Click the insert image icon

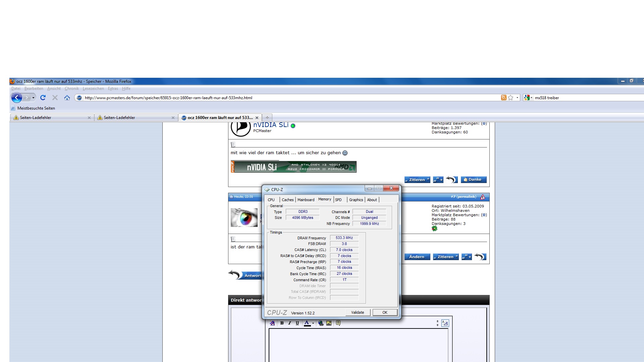[x=329, y=323]
